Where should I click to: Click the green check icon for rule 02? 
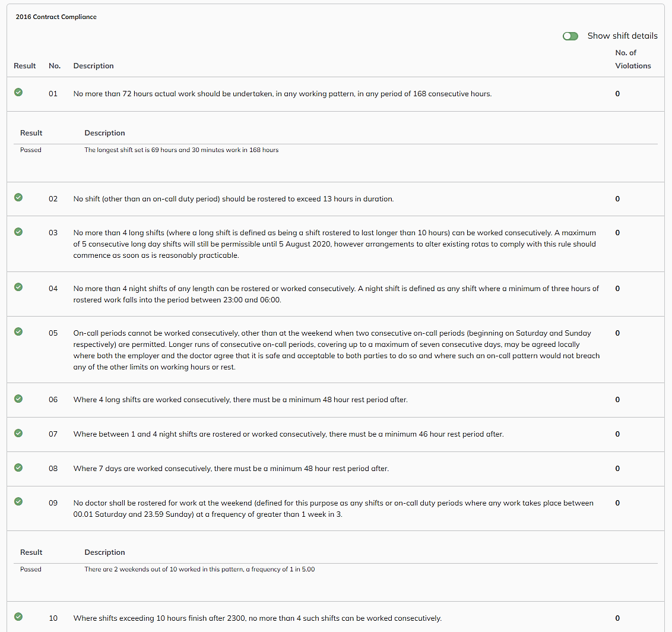tap(18, 197)
